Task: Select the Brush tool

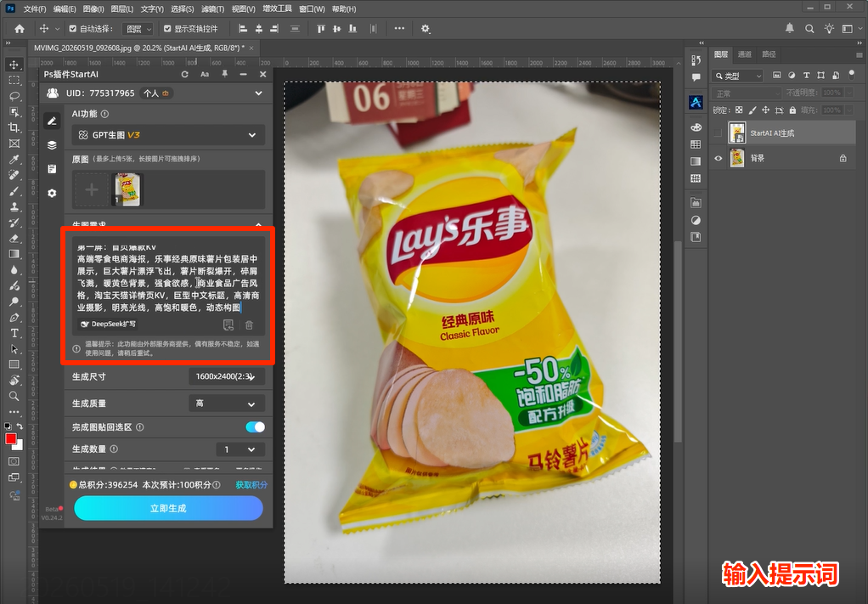Action: tap(14, 191)
